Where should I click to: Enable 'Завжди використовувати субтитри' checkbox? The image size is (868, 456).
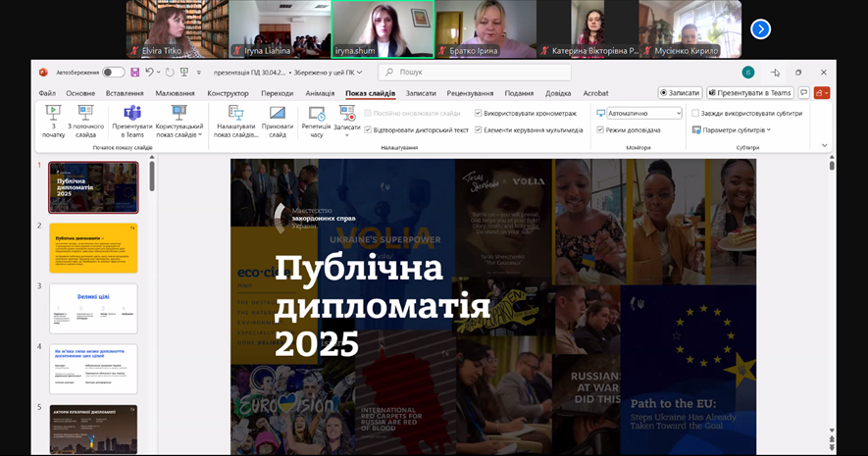pos(695,114)
